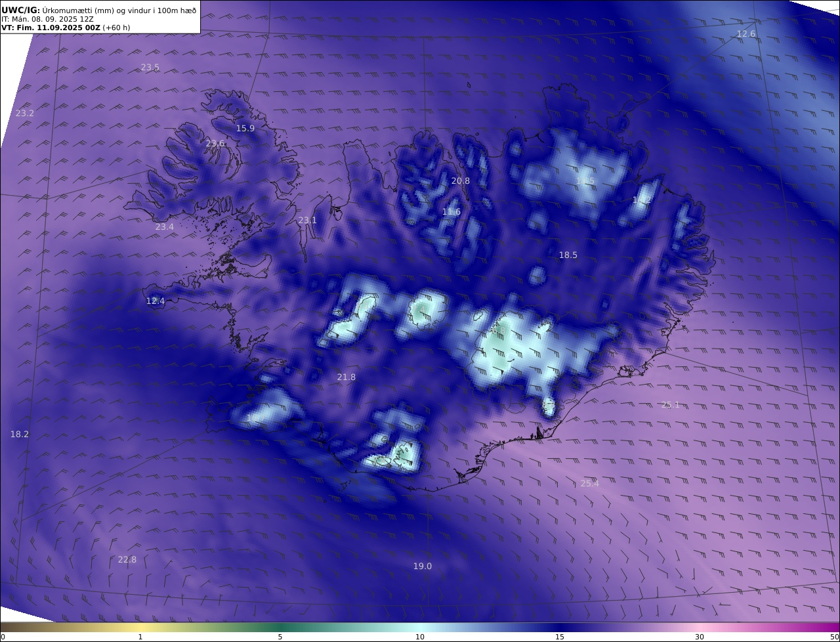Click the 22.8 value label
This screenshot has width=840, height=642.
click(x=127, y=559)
